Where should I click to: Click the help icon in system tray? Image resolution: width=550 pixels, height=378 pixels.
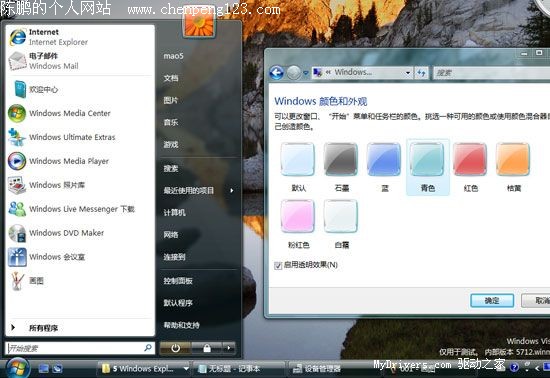[x=514, y=367]
